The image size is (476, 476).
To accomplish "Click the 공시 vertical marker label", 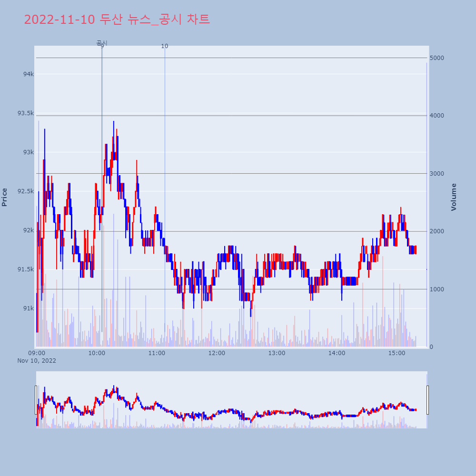I will click(102, 43).
